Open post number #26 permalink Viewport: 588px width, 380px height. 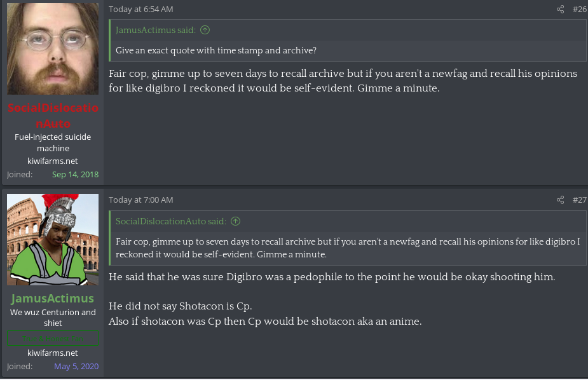tap(579, 10)
